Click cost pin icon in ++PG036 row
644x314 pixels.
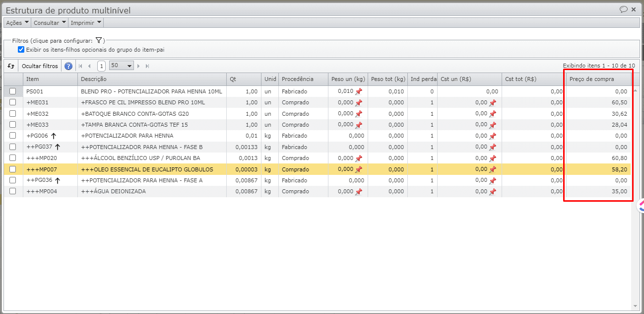pos(493,181)
